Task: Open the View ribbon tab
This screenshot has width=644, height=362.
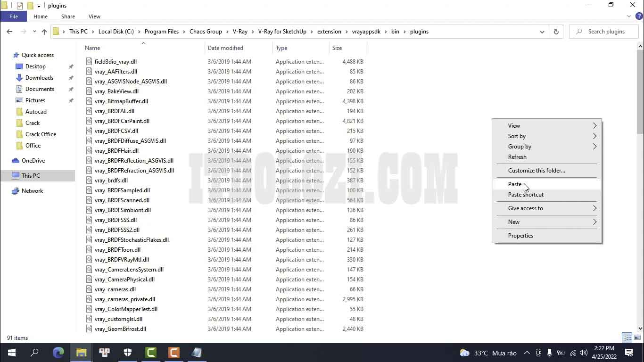Action: pos(94,16)
